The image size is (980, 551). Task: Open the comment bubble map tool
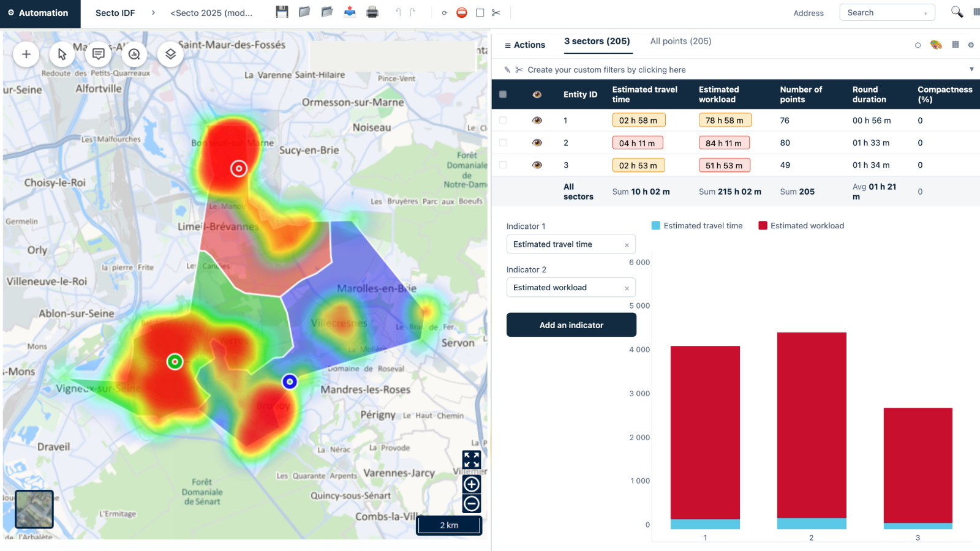[x=98, y=54]
